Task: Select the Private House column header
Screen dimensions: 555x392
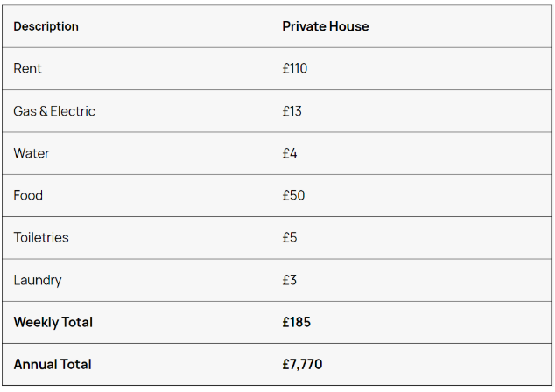Action: [326, 26]
